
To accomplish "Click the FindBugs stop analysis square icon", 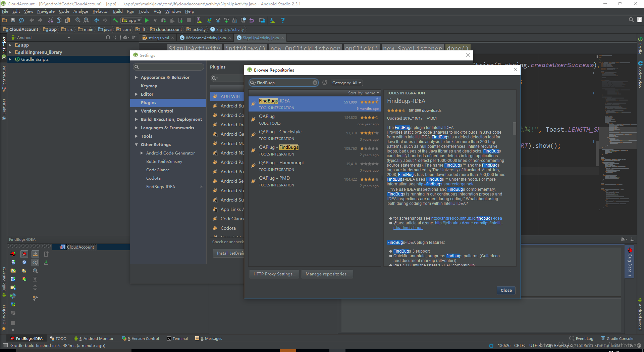I will (13, 323).
